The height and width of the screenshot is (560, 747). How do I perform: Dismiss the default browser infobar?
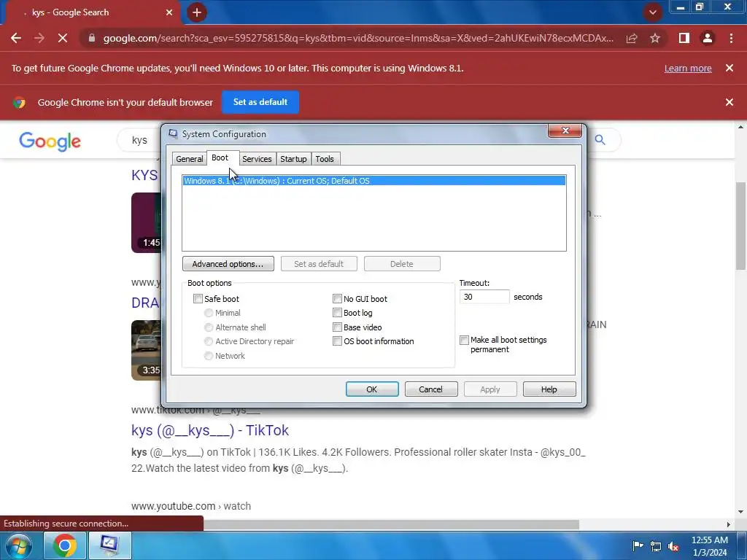pyautogui.click(x=729, y=102)
